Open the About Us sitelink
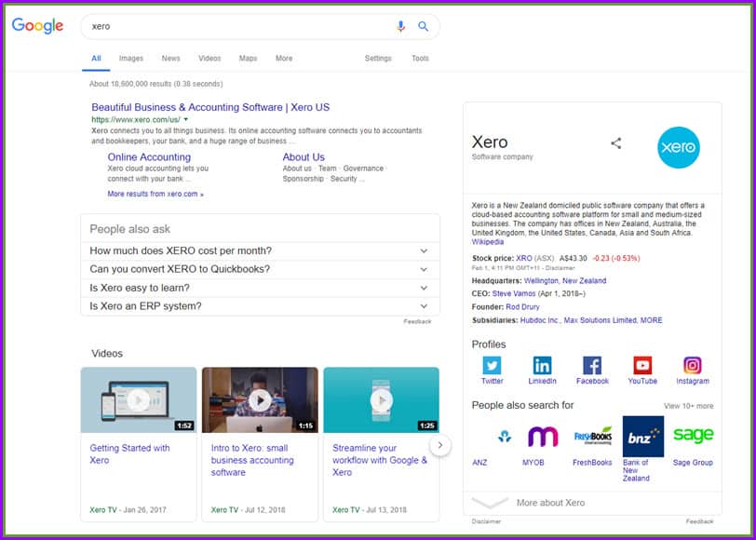 (x=304, y=157)
